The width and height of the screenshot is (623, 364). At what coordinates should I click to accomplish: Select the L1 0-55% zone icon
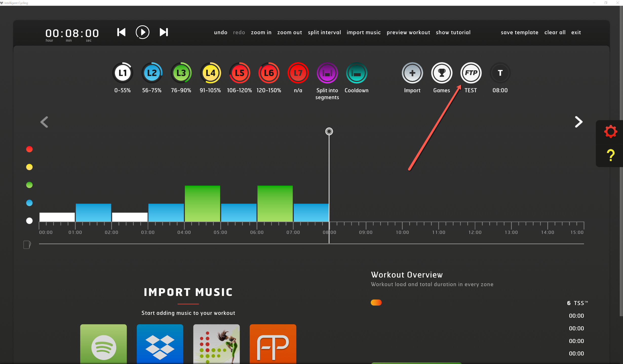[x=123, y=73]
